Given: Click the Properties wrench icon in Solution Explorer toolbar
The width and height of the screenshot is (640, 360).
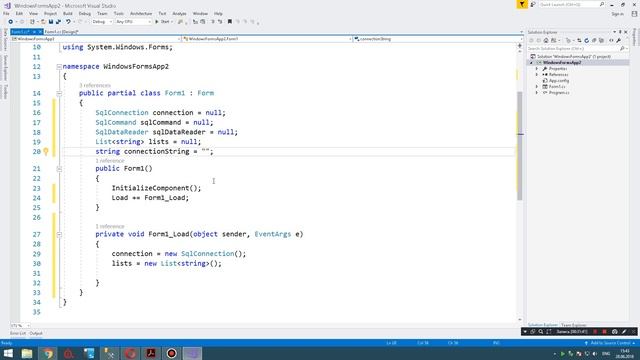Looking at the screenshot, I should coord(619,40).
